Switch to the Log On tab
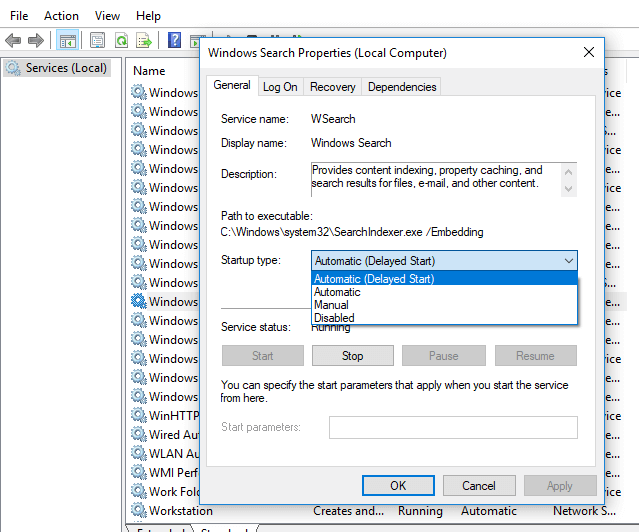This screenshot has height=532, width=639. (x=280, y=87)
